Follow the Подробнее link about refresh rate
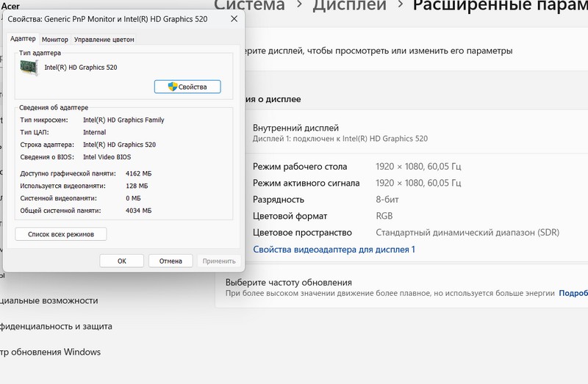588x384 pixels. coord(573,293)
